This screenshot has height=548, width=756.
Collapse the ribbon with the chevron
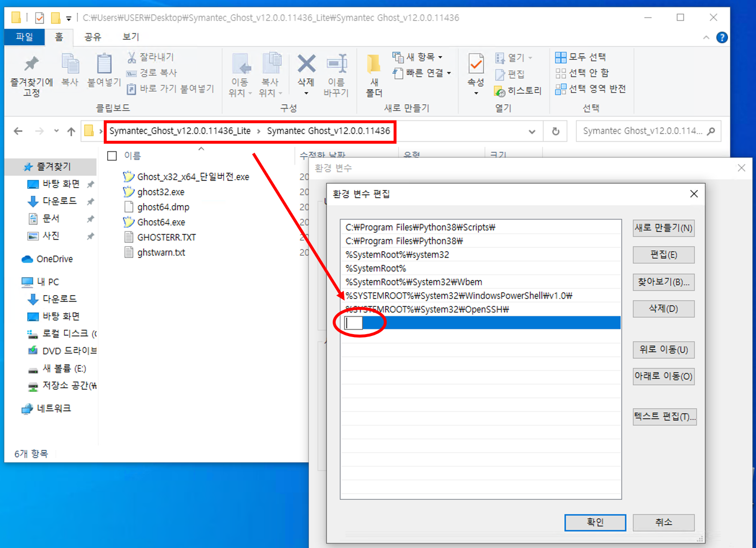706,38
